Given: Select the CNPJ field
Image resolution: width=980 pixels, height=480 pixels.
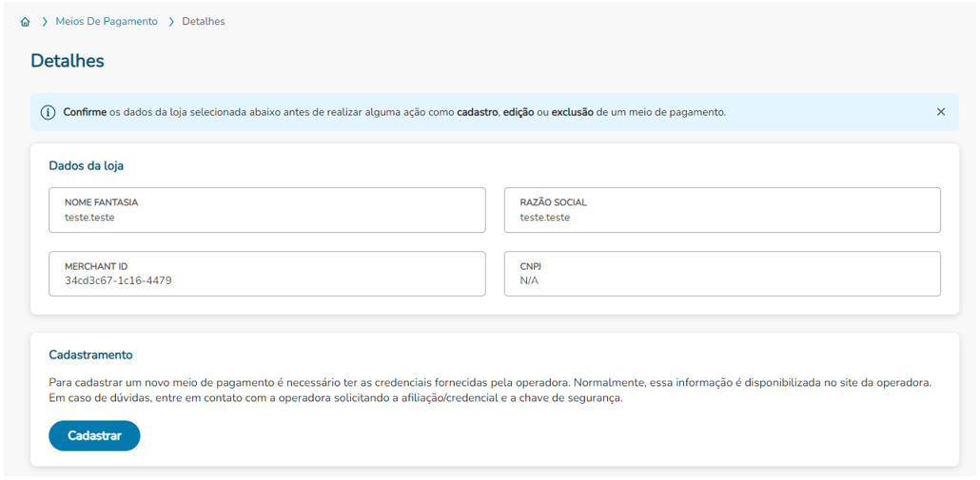Looking at the screenshot, I should 722,274.
